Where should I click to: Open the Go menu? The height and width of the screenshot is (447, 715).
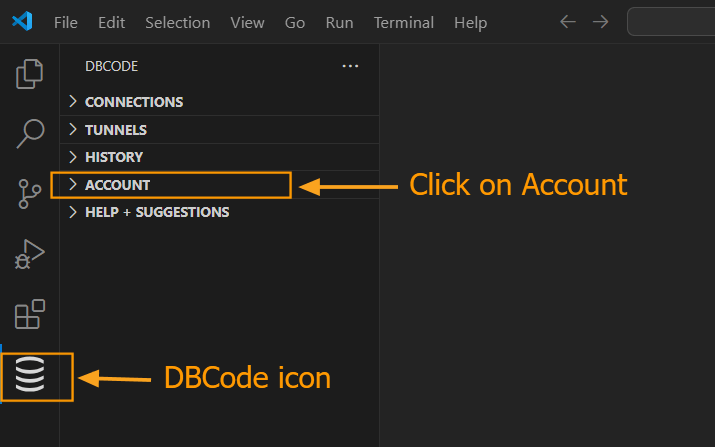click(x=295, y=22)
